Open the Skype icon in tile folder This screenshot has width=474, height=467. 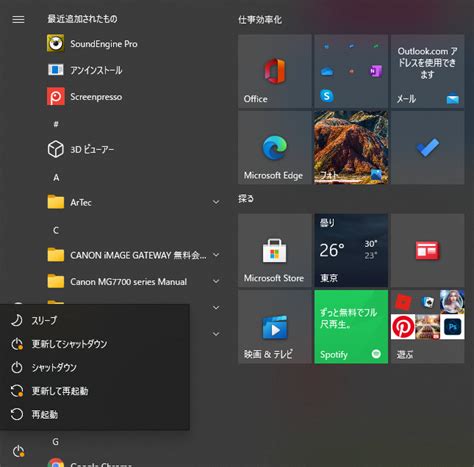[x=327, y=96]
